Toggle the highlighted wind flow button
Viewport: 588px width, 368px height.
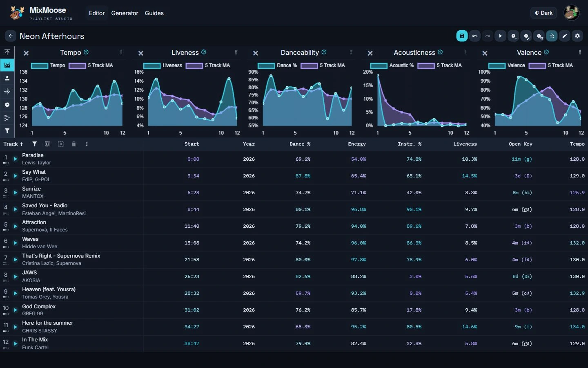552,36
